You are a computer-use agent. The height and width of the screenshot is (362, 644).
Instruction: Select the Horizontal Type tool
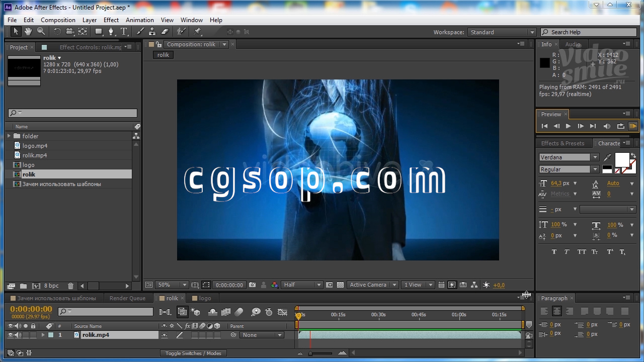(124, 32)
